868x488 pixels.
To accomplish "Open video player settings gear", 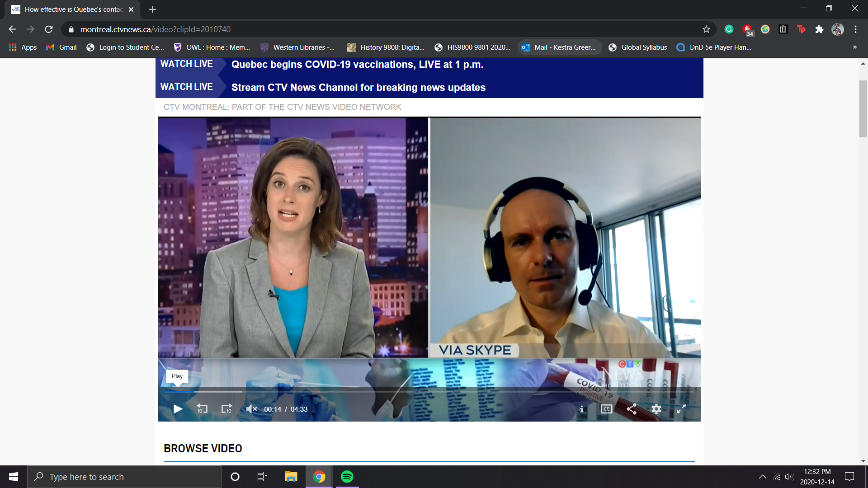I will click(656, 409).
